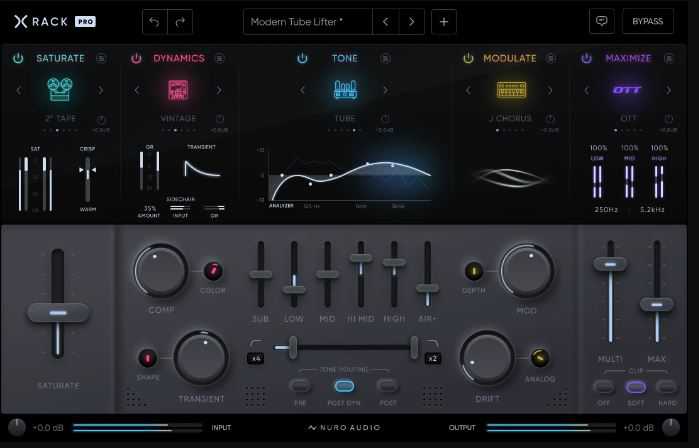The image size is (699, 448).
Task: Toggle Tone module power
Action: [302, 58]
